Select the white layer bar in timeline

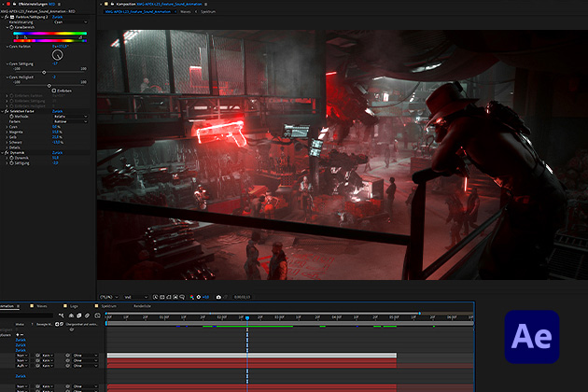pos(252,356)
